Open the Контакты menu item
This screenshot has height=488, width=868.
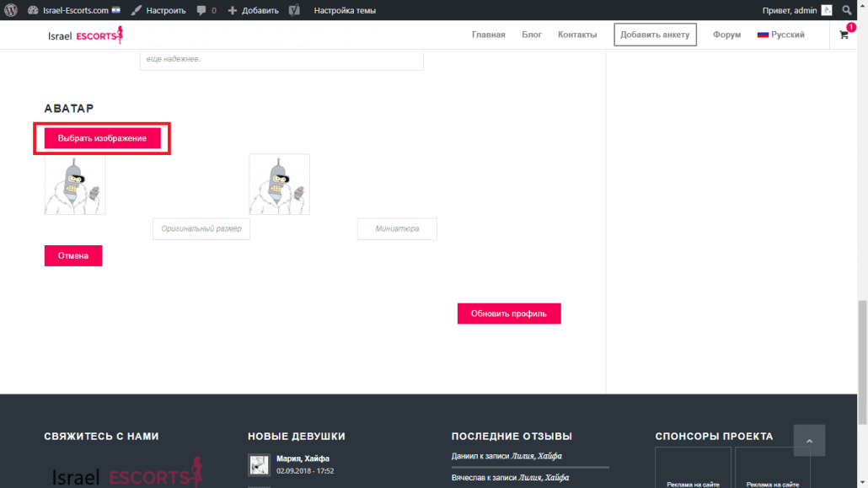tap(576, 35)
